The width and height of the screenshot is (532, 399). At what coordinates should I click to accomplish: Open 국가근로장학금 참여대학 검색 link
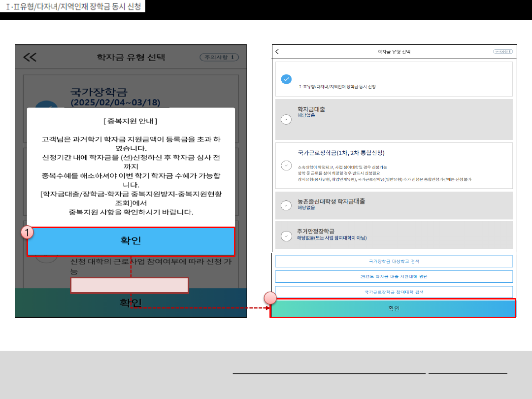click(x=394, y=292)
